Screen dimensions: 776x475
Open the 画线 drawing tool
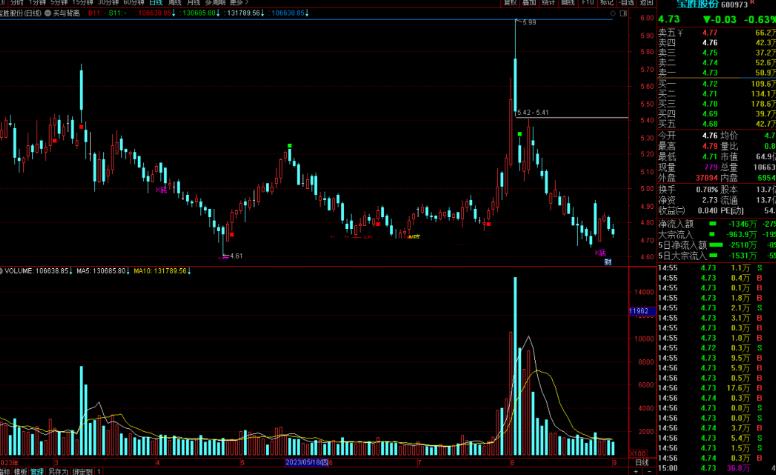[568, 2]
